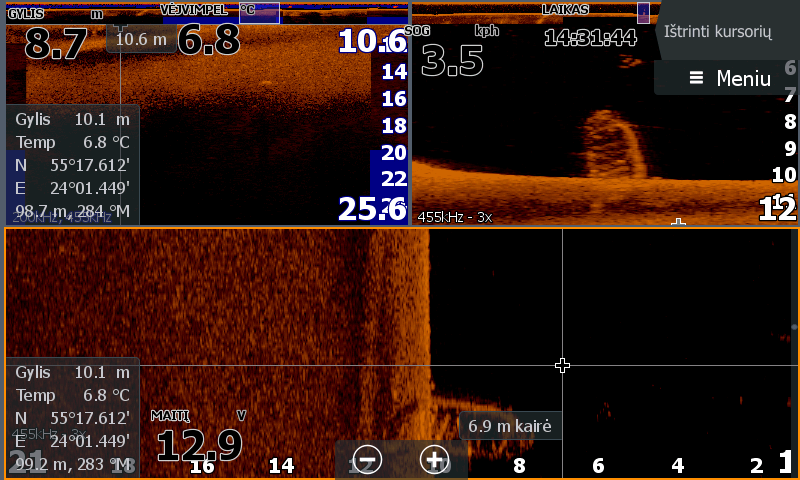Tap the 12 lower range value on DownScan
The height and width of the screenshot is (480, 800).
tap(776, 209)
